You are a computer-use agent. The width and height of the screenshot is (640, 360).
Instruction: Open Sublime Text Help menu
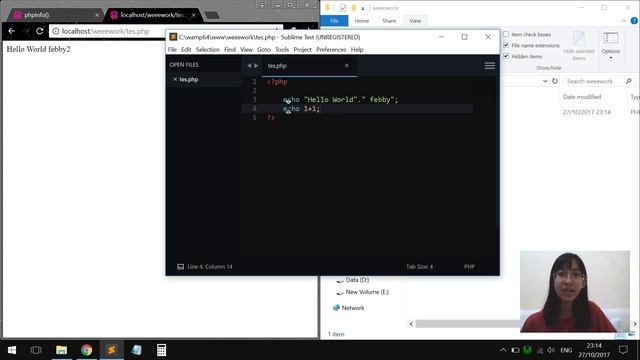pos(357,49)
